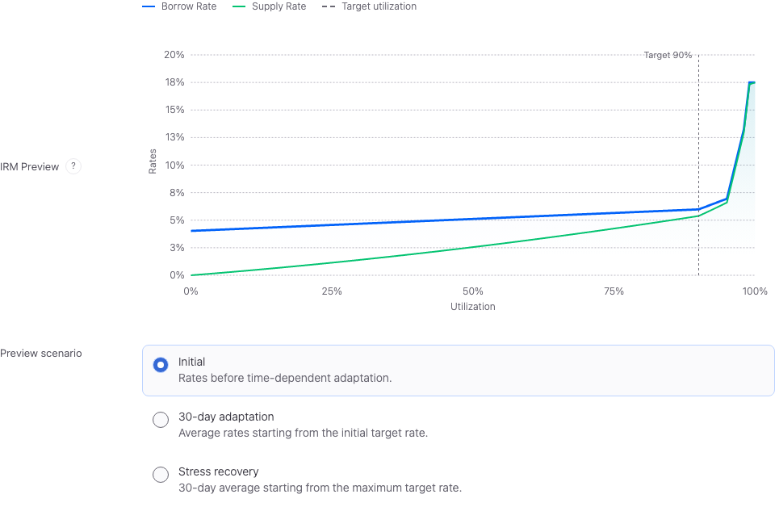Viewport: 775px width, 532px height.
Task: Open the IRM Preview help tooltip icon
Action: pyautogui.click(x=73, y=166)
